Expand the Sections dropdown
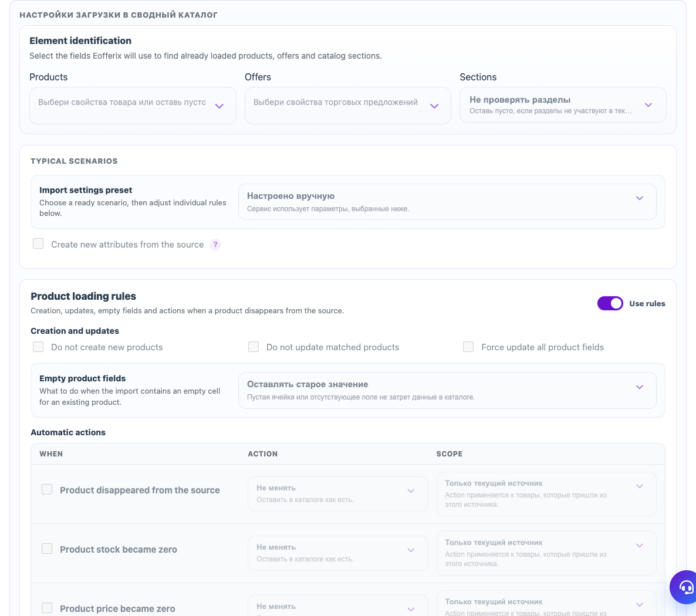 [563, 105]
